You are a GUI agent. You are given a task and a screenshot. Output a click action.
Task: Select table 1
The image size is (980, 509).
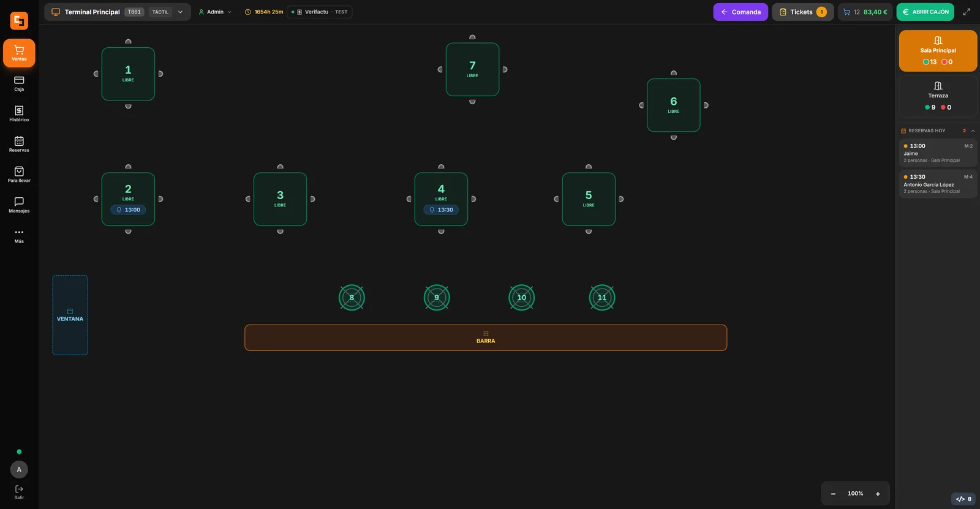(128, 74)
